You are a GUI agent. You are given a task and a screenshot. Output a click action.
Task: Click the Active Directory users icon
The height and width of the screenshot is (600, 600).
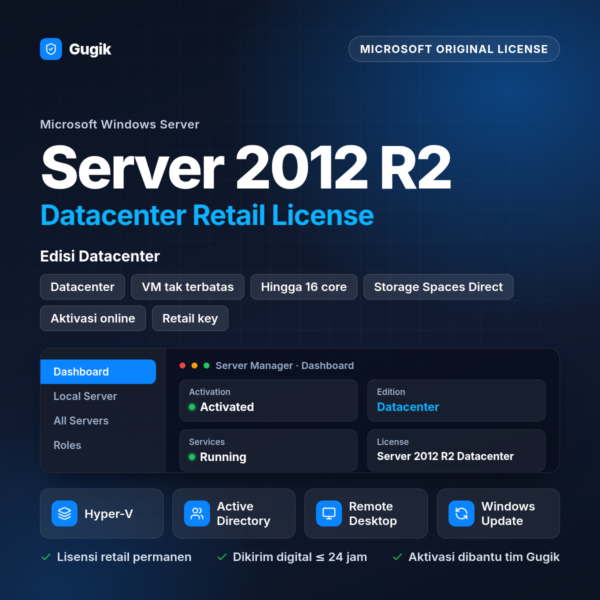[x=197, y=514]
